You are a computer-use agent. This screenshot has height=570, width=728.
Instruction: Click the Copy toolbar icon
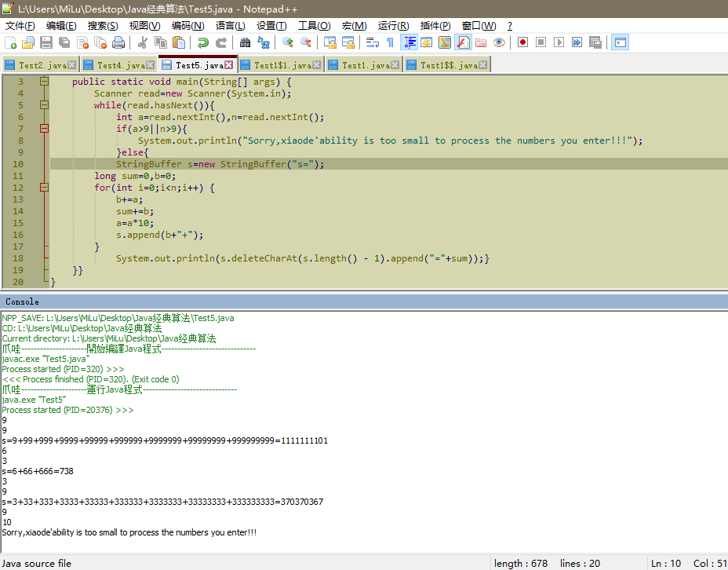[x=161, y=42]
